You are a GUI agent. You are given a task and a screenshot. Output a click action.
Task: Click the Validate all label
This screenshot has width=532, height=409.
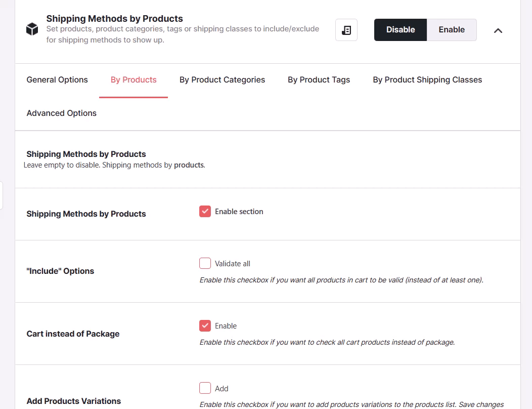233,264
